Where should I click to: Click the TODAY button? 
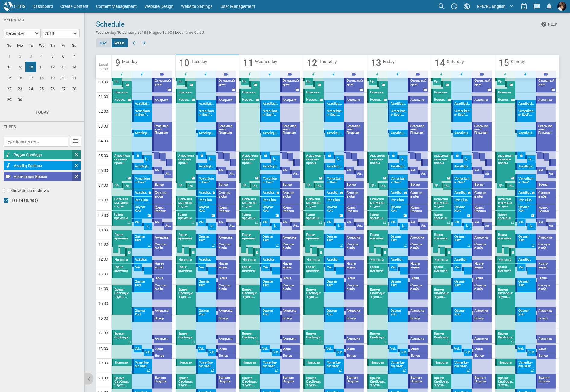pos(42,112)
